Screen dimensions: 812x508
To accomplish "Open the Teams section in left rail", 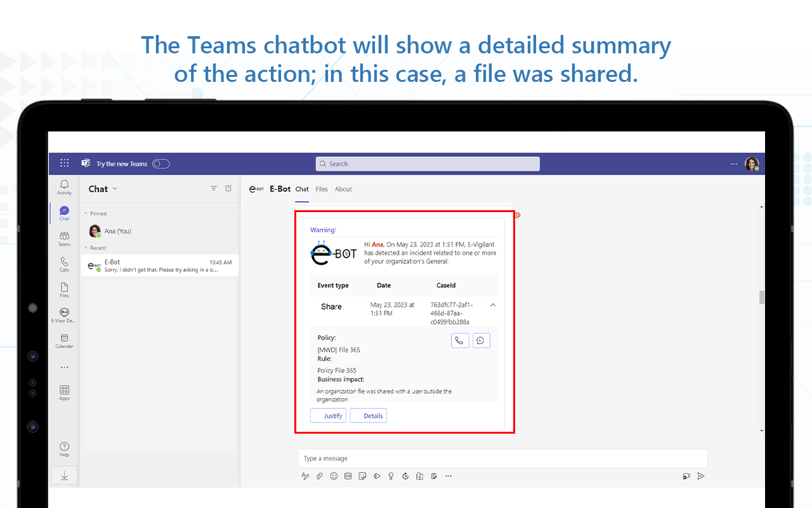I will (64, 239).
